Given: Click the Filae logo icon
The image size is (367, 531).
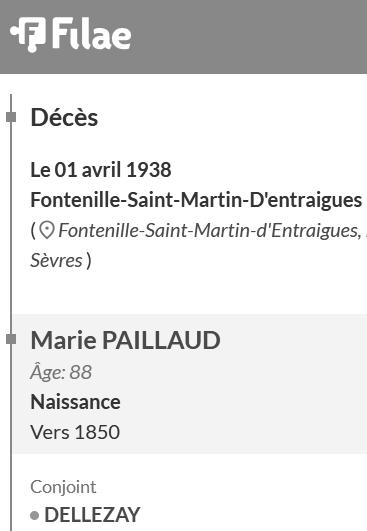Looking at the screenshot, I should click(x=28, y=35).
